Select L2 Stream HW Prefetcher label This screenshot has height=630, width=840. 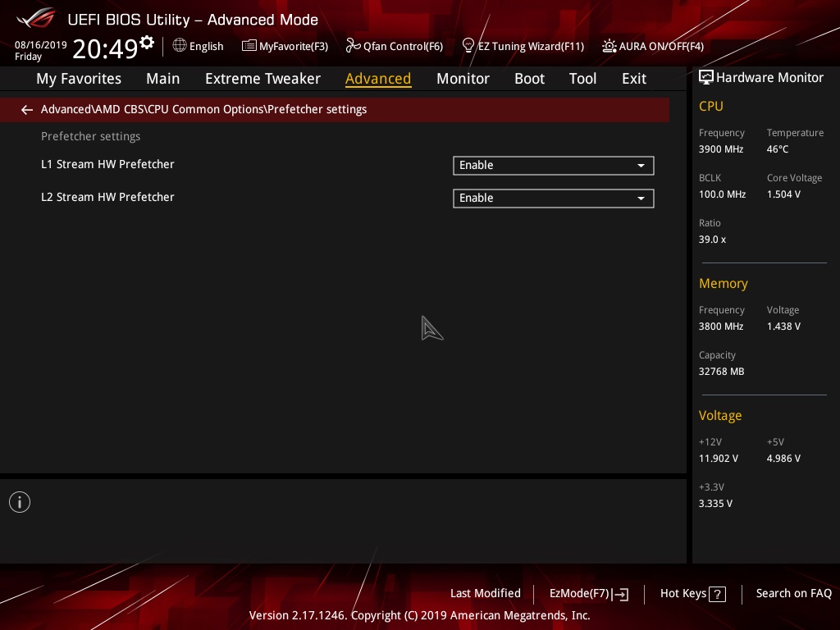(107, 197)
